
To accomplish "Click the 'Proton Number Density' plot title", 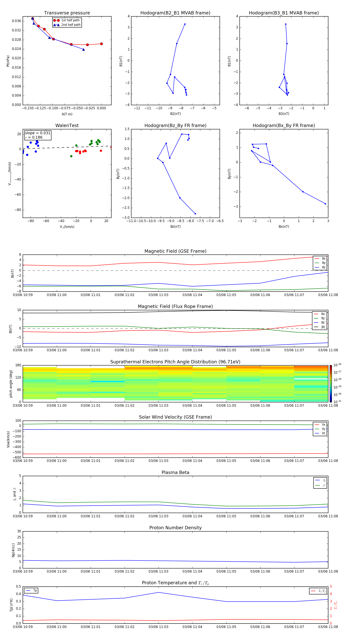I will pos(175,528).
